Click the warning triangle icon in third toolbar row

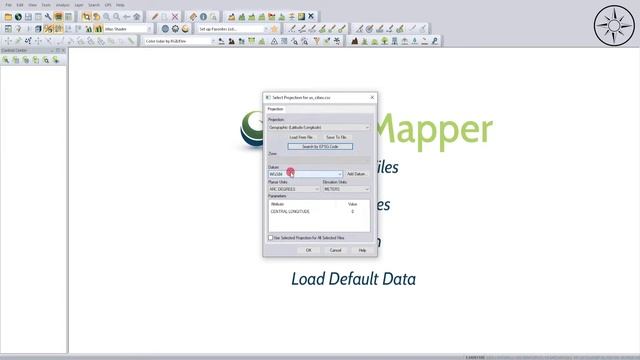[274, 41]
